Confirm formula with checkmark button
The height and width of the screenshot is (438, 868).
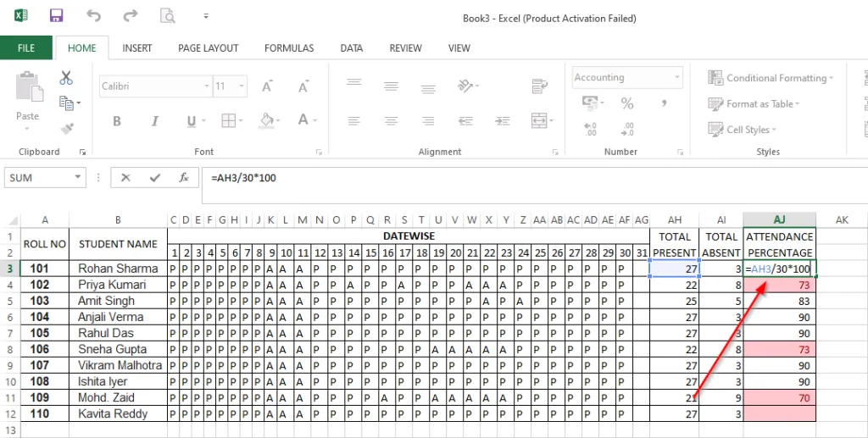click(x=155, y=178)
